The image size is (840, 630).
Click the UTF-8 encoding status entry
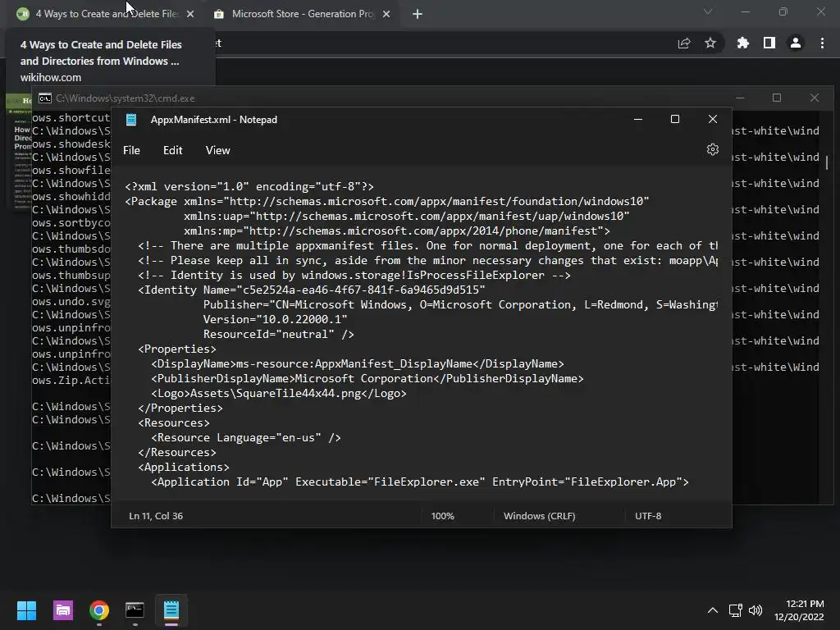[x=648, y=516]
